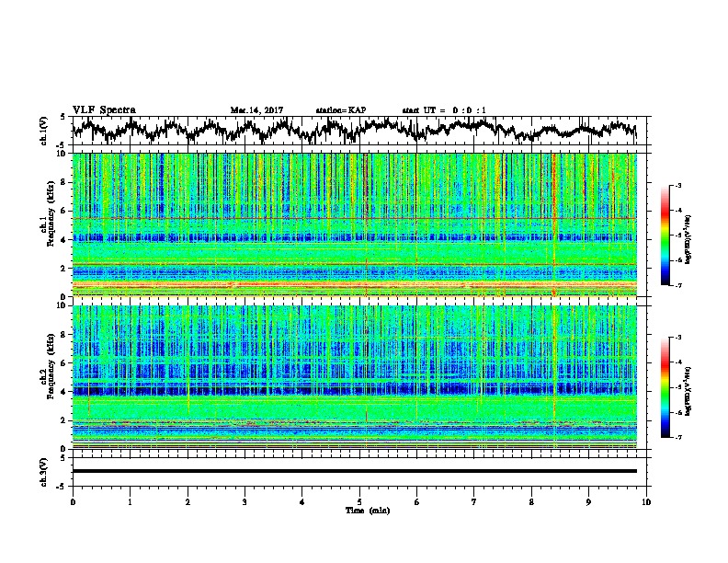
Task: Click the ch.1 color bar 'log(PSD)' label
Action: (688, 240)
